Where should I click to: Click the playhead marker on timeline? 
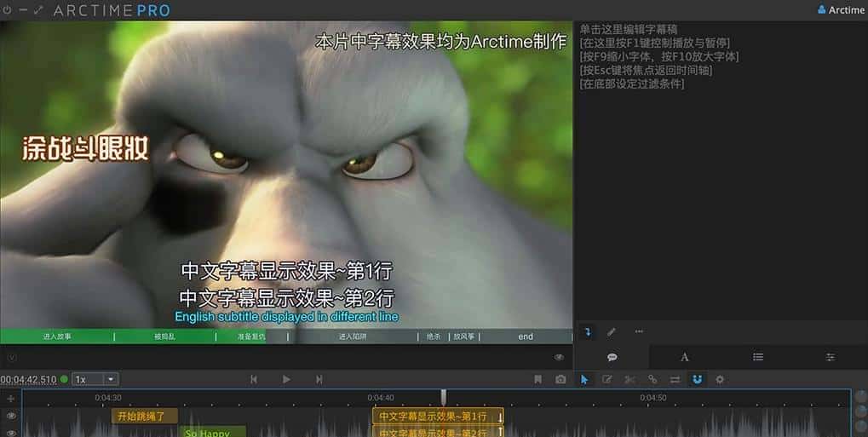click(444, 398)
